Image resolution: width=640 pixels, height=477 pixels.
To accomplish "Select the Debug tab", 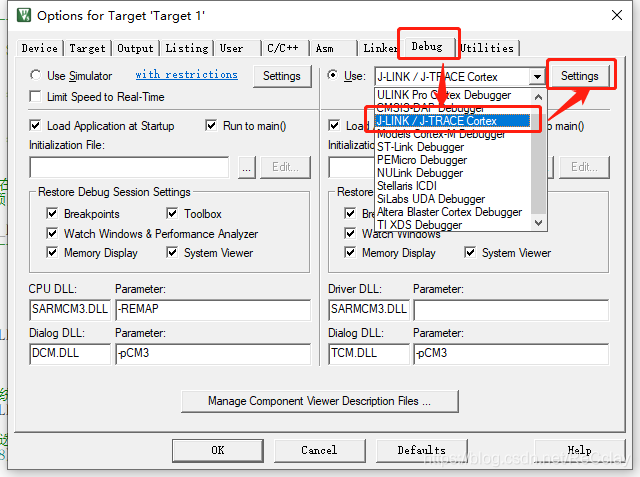I will [427, 47].
